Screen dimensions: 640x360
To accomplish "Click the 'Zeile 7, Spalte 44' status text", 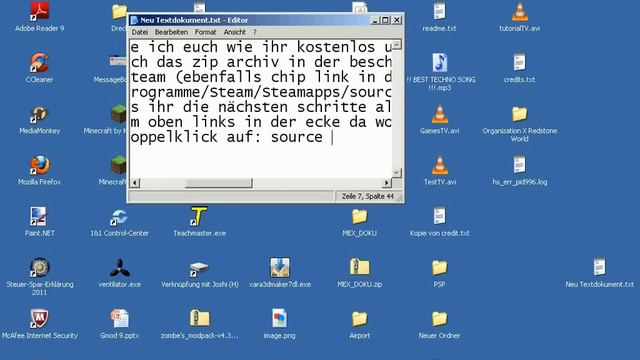I will pos(367,196).
